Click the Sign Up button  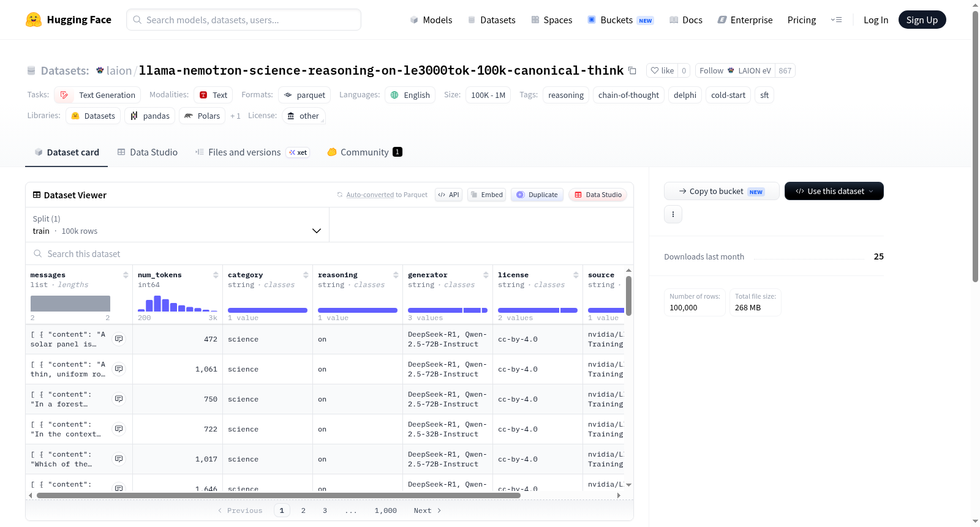tap(922, 20)
